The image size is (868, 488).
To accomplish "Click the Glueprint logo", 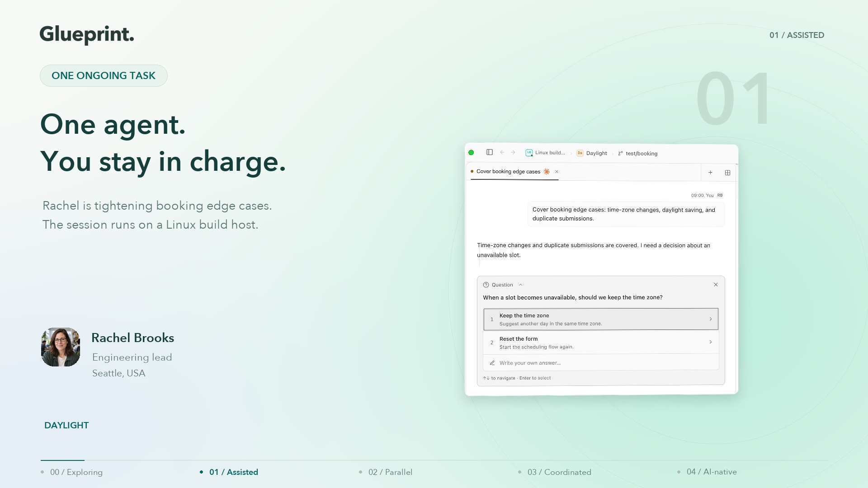I will [87, 34].
